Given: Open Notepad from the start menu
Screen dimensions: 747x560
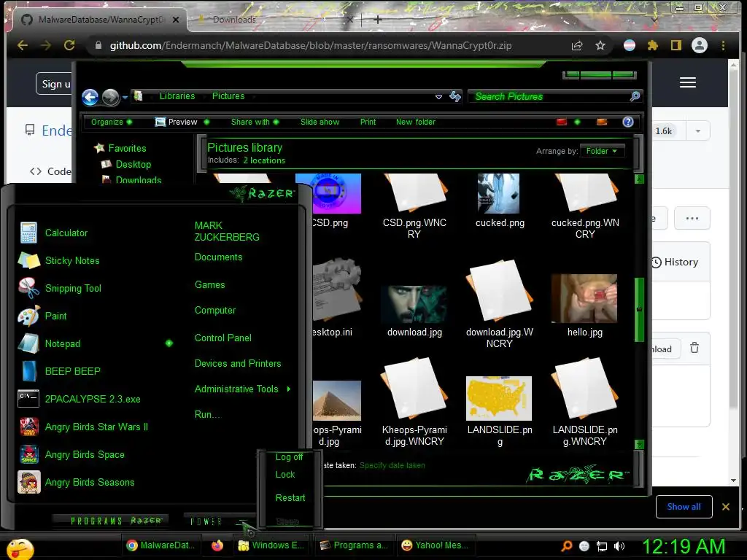Looking at the screenshot, I should click(x=49, y=343).
